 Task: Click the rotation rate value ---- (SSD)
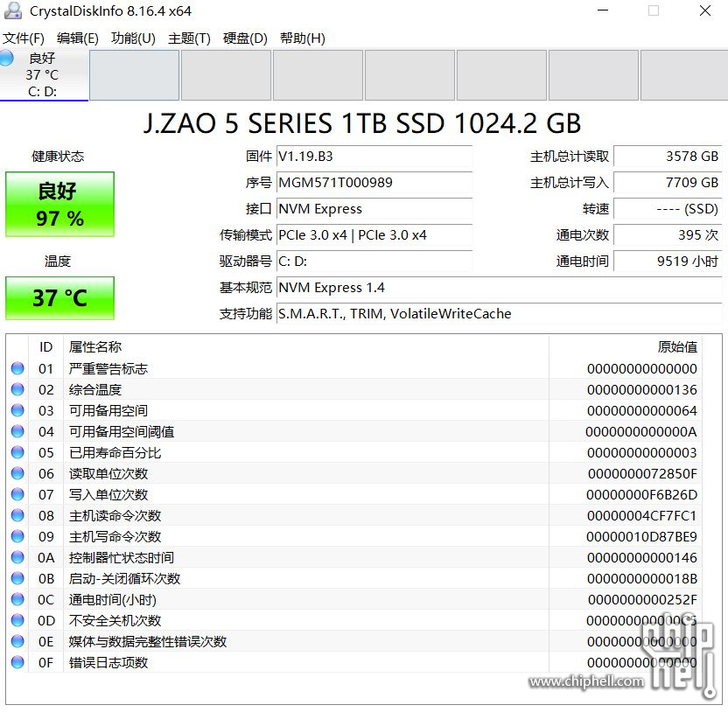[x=668, y=209]
